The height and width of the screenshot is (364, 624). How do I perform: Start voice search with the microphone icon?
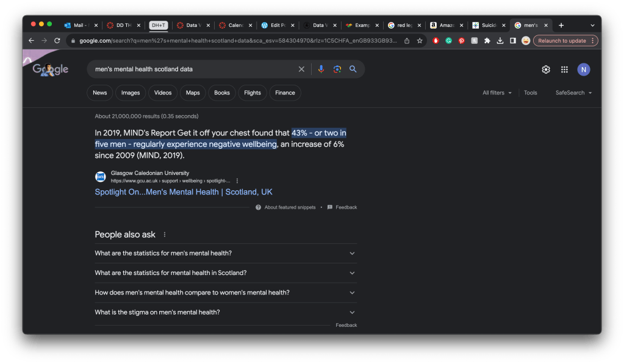(x=321, y=70)
